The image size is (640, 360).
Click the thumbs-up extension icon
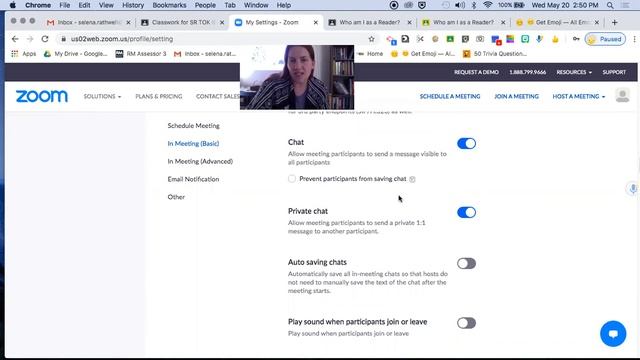click(555, 39)
